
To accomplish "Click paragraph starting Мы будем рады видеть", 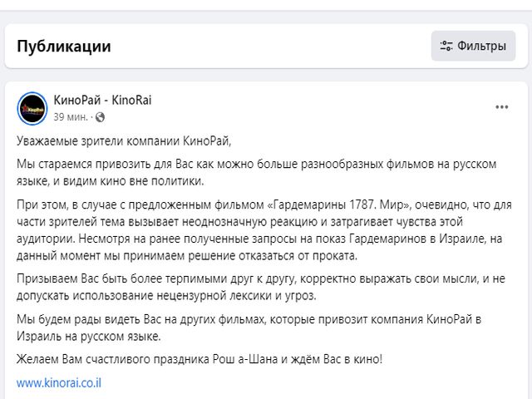I will [249, 328].
